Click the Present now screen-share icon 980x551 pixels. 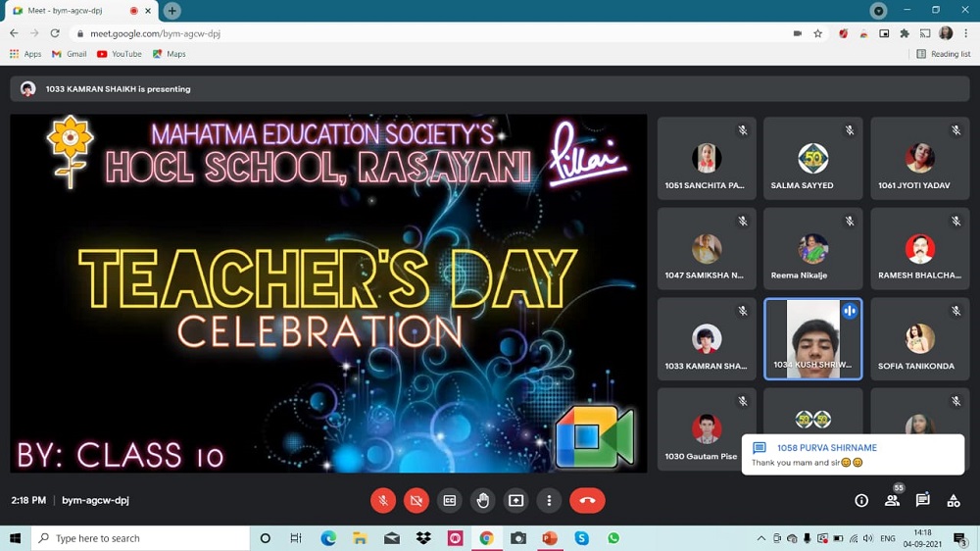click(x=516, y=500)
